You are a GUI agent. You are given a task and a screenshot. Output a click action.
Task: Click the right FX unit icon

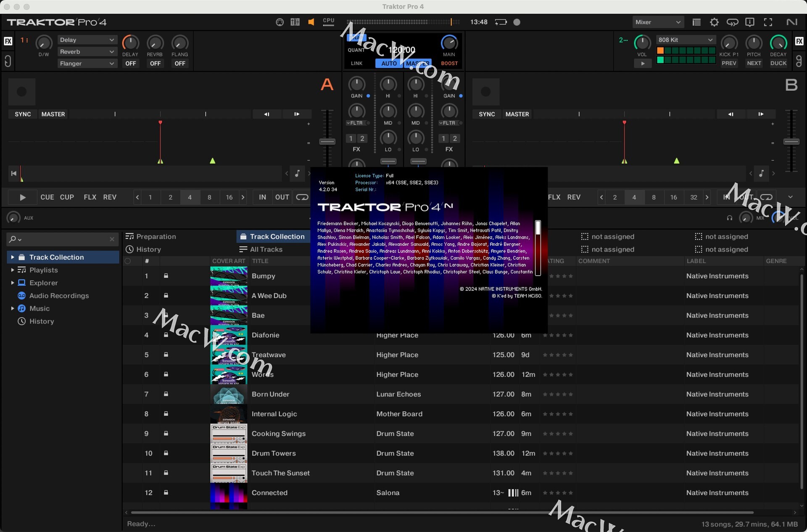[x=799, y=41]
